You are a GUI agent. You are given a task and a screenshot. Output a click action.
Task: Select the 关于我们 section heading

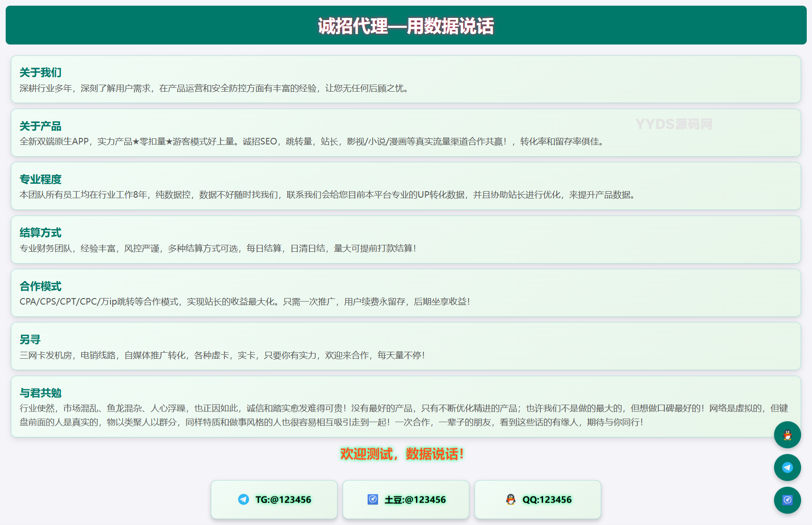coord(41,72)
